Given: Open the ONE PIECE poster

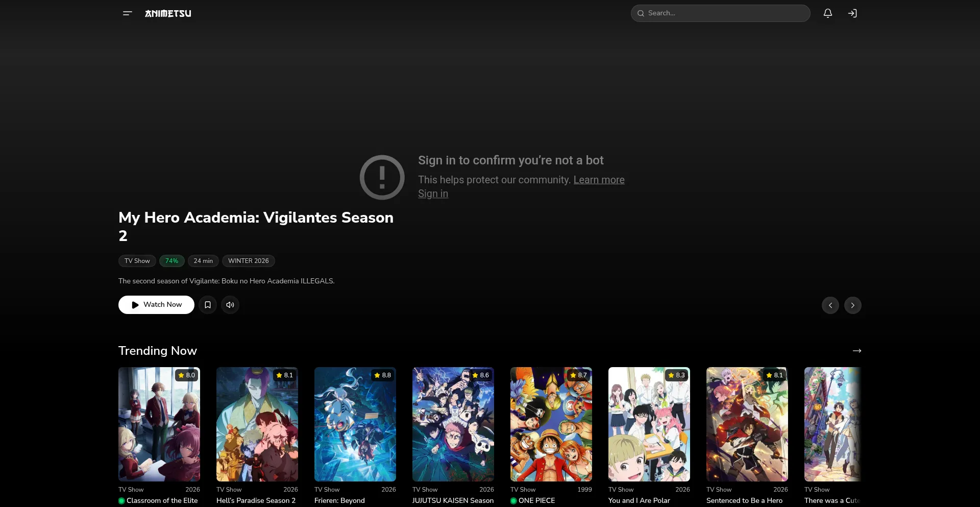Looking at the screenshot, I should [551, 424].
